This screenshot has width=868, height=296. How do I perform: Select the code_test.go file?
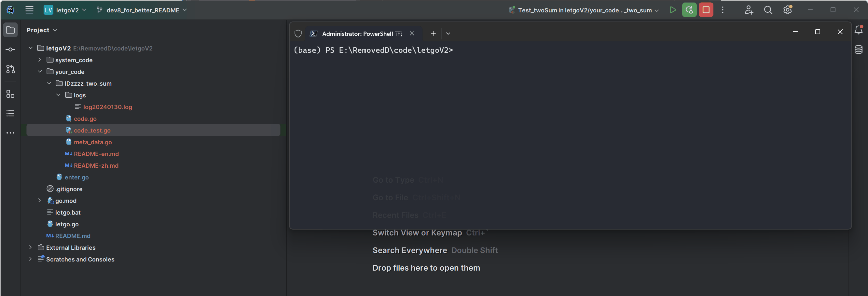point(92,130)
